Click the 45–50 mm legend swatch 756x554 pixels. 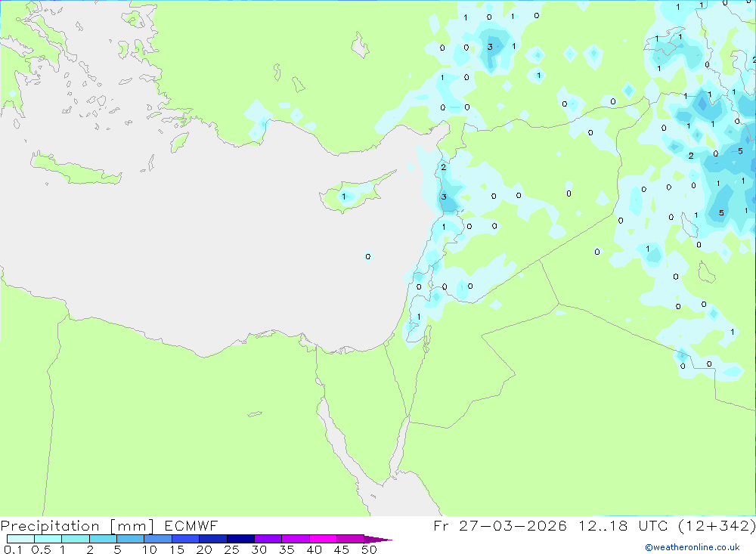pyautogui.click(x=351, y=539)
